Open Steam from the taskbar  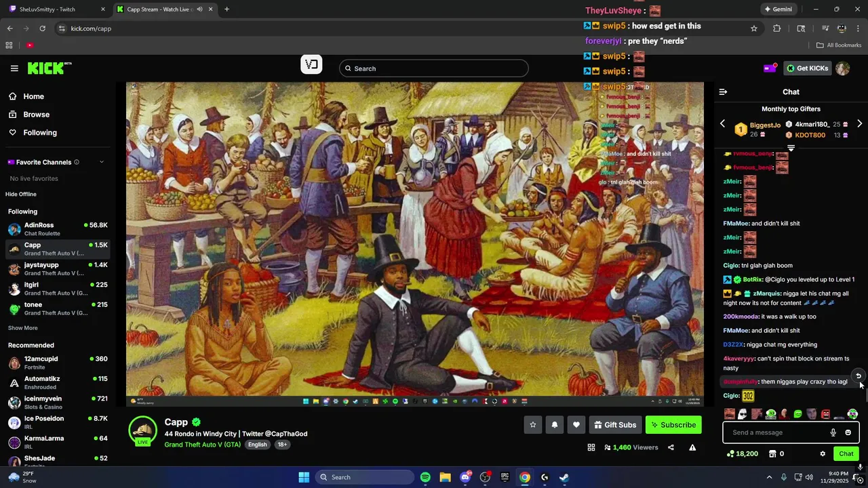[x=564, y=477]
